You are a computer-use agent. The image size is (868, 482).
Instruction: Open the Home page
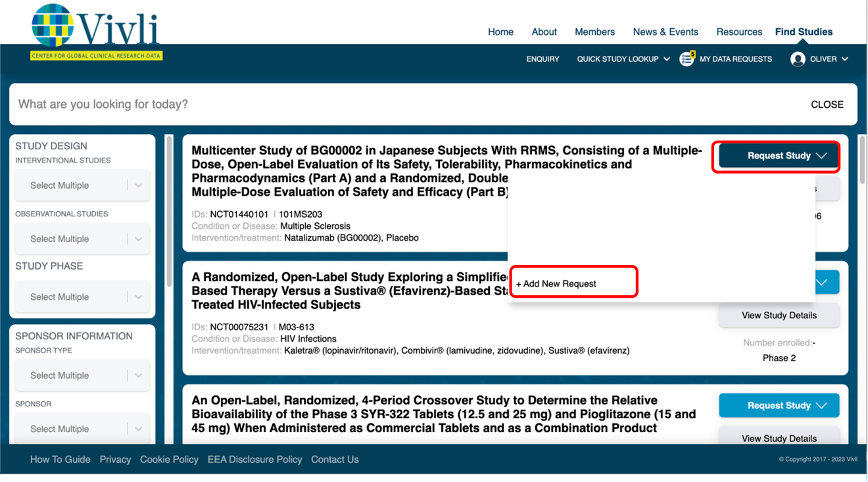pos(500,32)
